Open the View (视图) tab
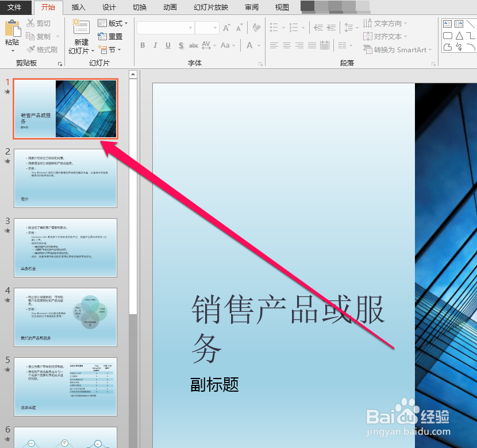 [x=282, y=7]
